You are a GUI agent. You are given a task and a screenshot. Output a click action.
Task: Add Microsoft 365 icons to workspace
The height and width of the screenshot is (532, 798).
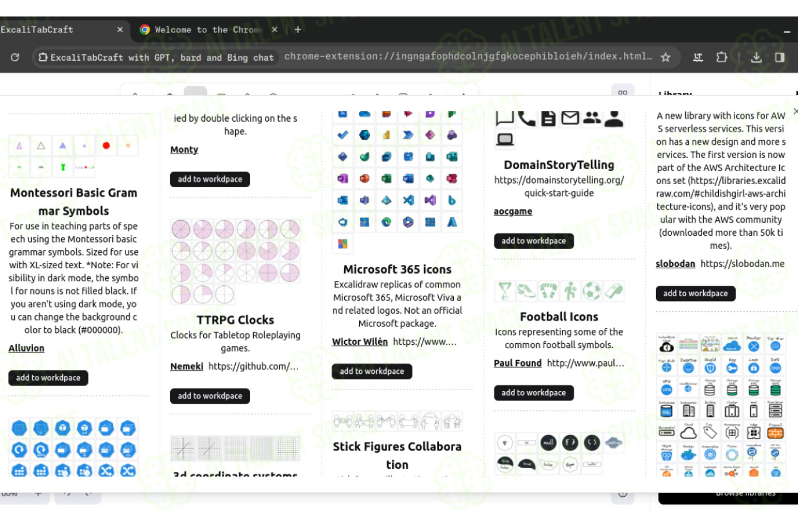tap(372, 371)
